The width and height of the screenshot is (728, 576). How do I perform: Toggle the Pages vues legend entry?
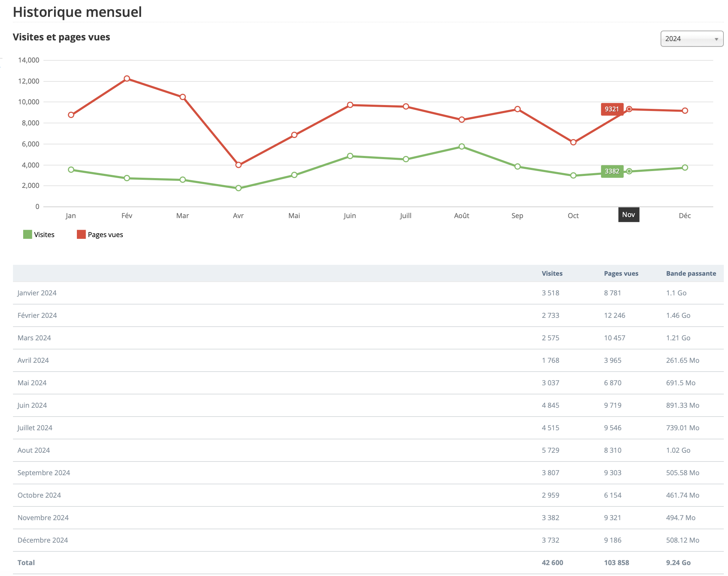100,235
